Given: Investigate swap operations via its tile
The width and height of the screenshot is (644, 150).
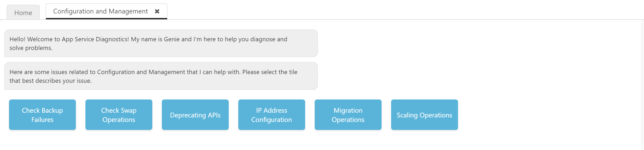Looking at the screenshot, I should tap(119, 115).
